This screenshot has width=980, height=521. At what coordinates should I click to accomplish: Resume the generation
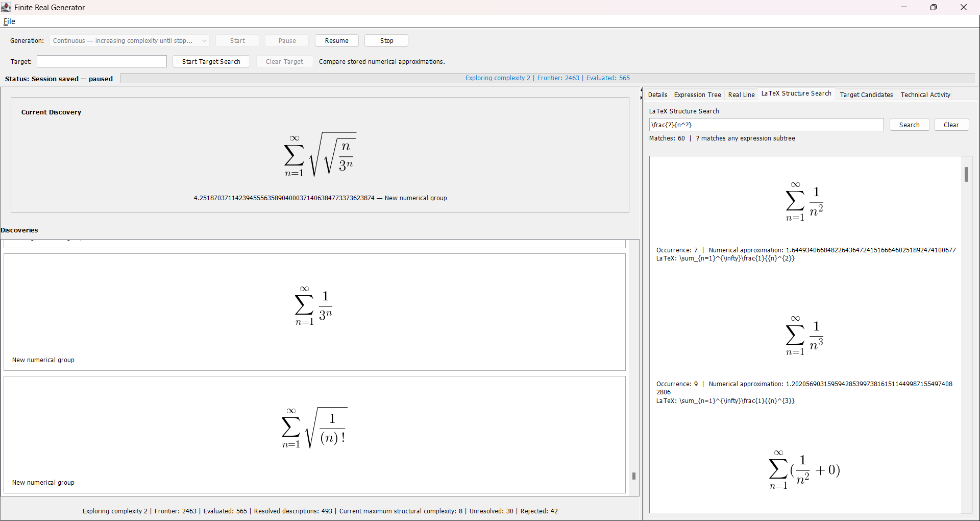[337, 41]
